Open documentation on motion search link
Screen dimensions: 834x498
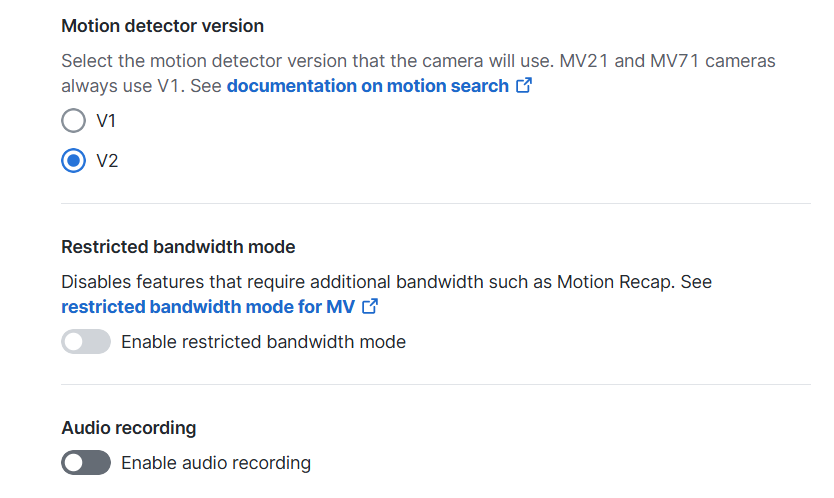368,86
